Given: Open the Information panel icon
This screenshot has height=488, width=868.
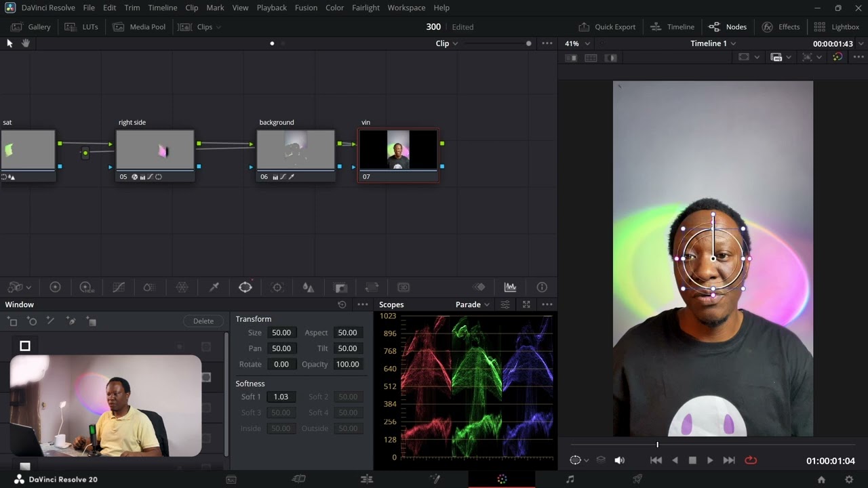Looking at the screenshot, I should 542,287.
